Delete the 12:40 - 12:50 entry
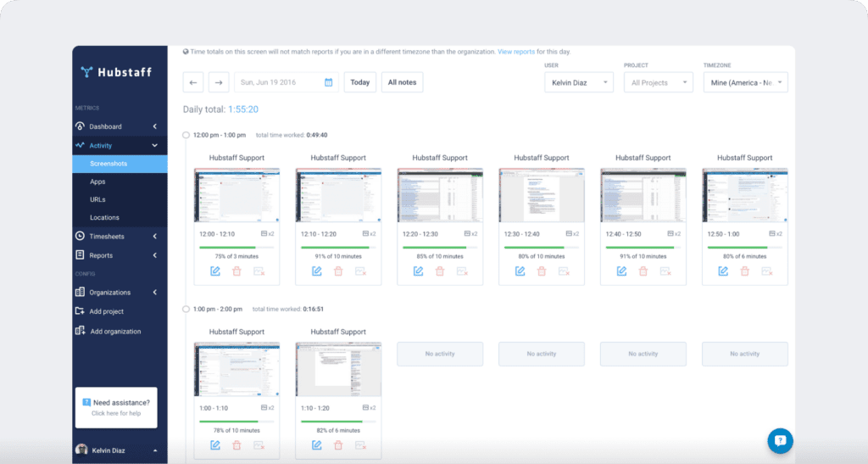 (x=643, y=271)
